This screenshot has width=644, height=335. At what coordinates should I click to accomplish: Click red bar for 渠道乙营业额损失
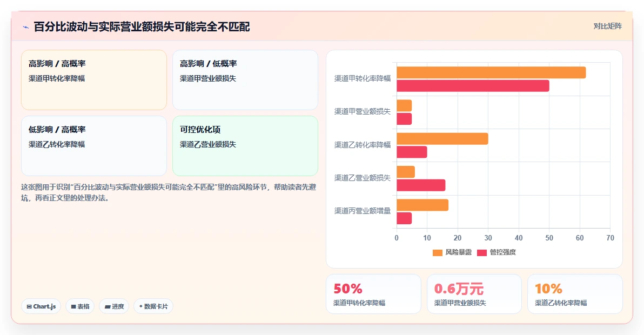421,185
